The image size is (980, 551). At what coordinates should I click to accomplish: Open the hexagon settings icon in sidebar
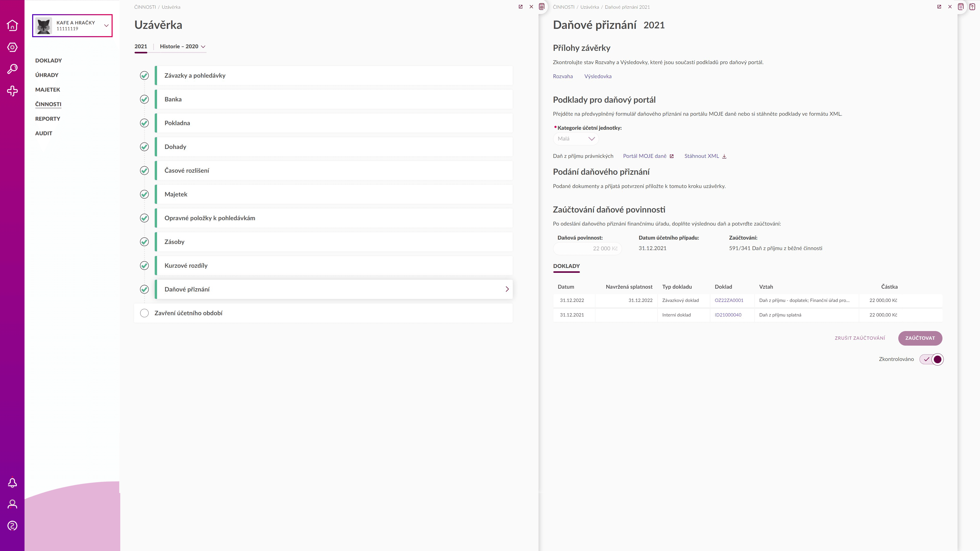pyautogui.click(x=12, y=47)
